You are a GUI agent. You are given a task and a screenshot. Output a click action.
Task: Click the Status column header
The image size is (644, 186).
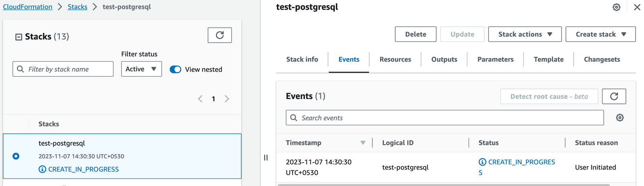coord(488,143)
